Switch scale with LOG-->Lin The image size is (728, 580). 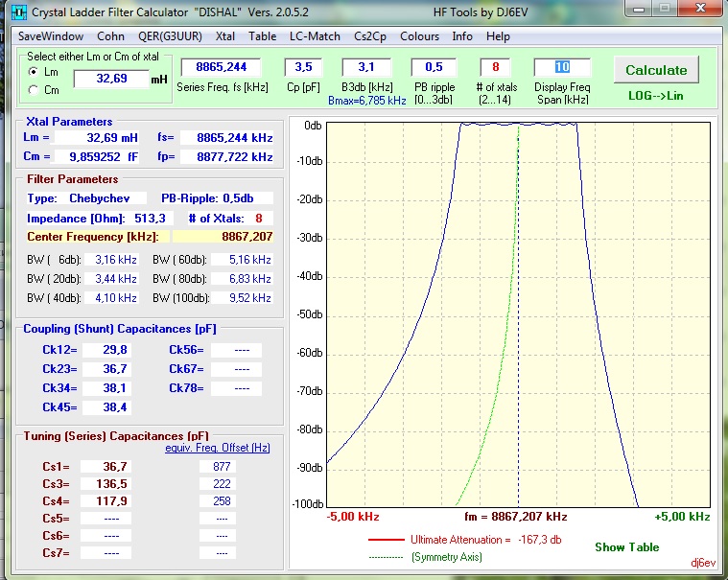pyautogui.click(x=655, y=96)
